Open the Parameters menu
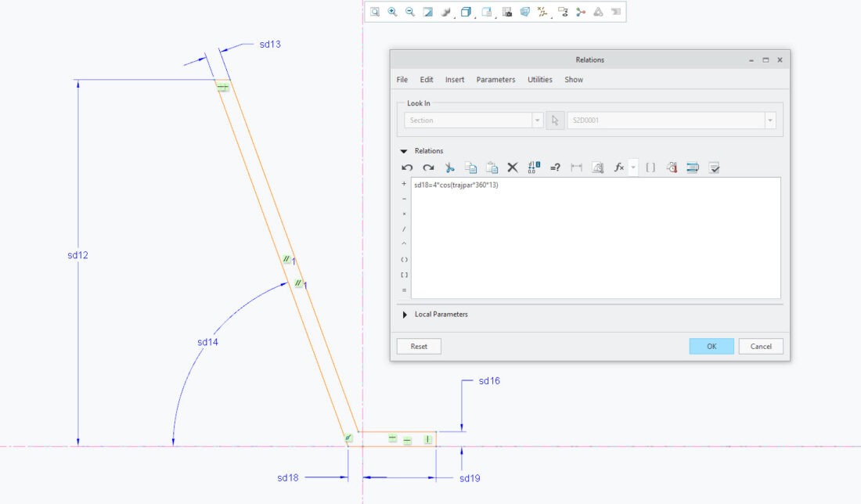The width and height of the screenshot is (861, 504). (495, 79)
